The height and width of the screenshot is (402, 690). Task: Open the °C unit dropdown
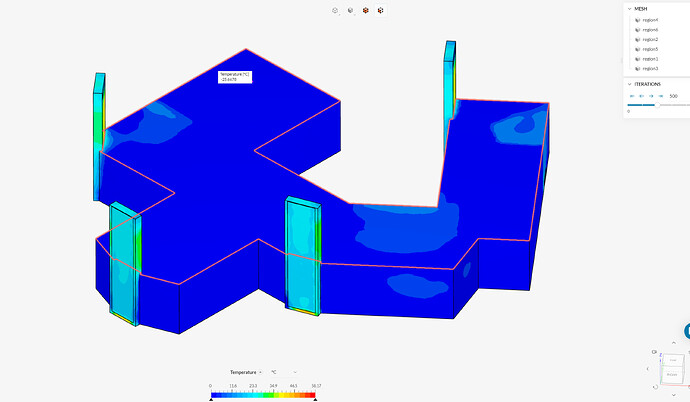click(284, 372)
